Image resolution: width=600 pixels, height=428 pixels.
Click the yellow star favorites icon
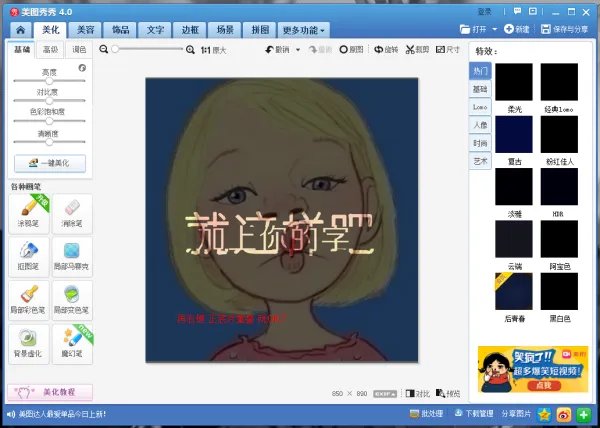click(x=544, y=414)
